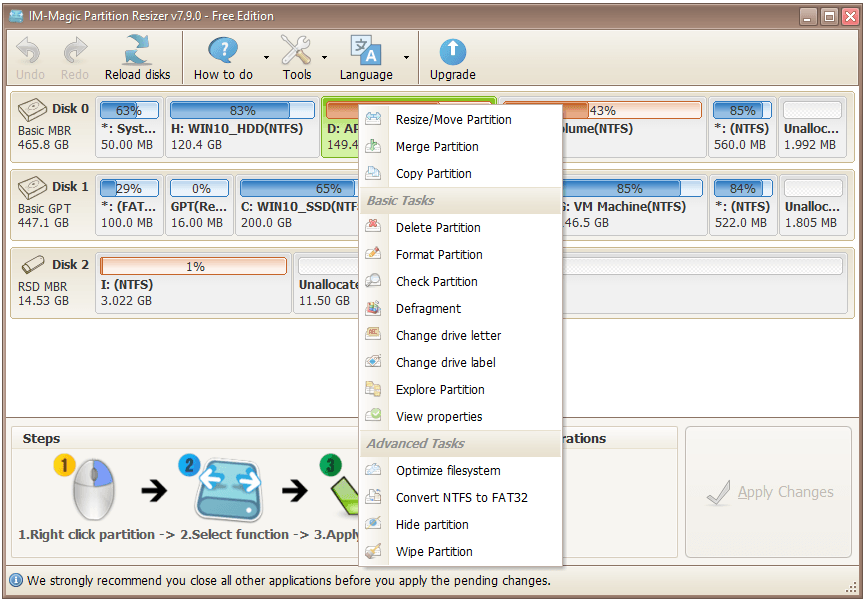The image size is (866, 601).
Task: Select Disk 0 System 50.00 MB partition
Action: click(129, 128)
